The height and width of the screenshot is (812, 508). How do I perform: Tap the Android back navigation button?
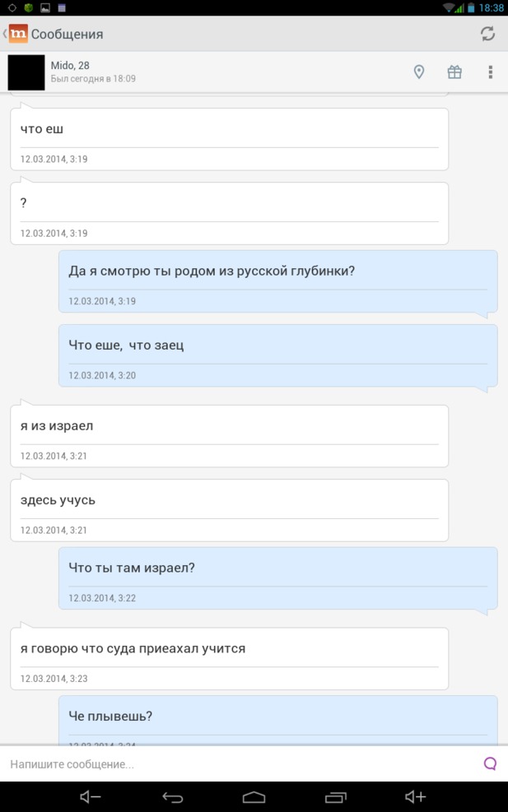[x=173, y=797]
